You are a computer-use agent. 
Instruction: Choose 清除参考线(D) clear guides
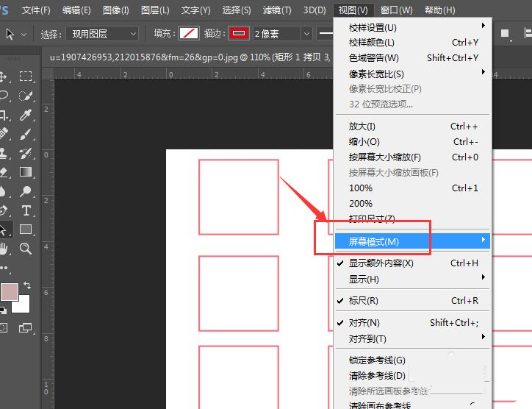point(412,375)
